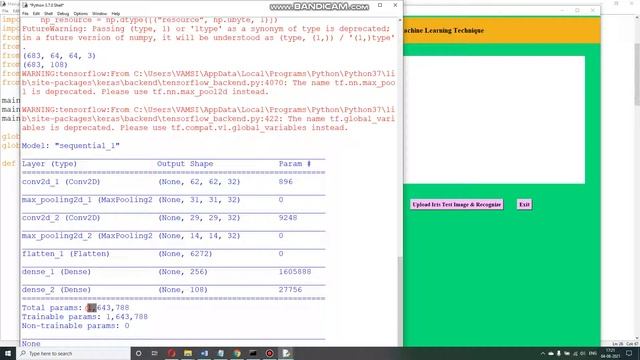Open the Help menu
The width and height of the screenshot is (640, 360).
pos(116,13)
